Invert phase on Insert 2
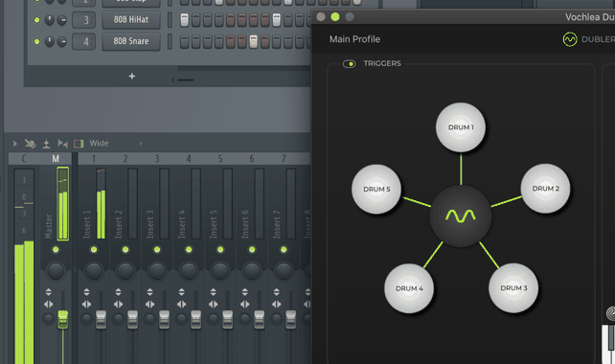The width and height of the screenshot is (615, 364). pos(118,292)
